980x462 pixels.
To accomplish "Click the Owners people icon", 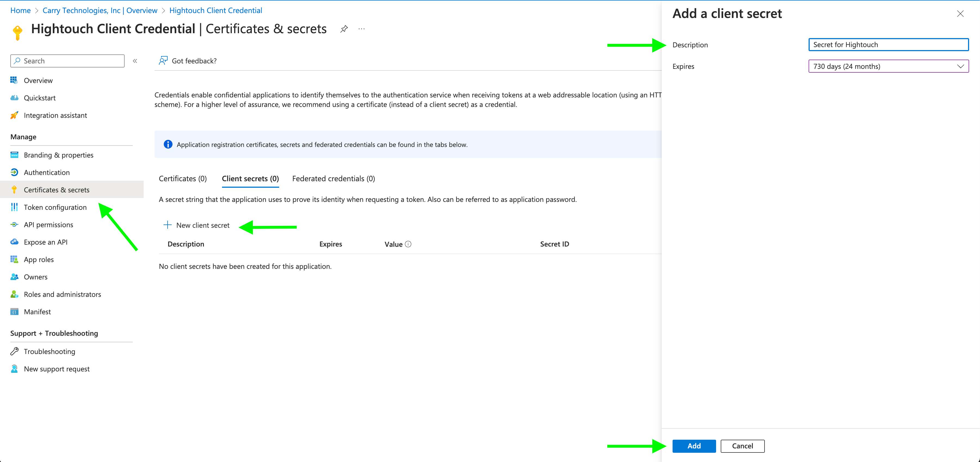I will pos(14,277).
